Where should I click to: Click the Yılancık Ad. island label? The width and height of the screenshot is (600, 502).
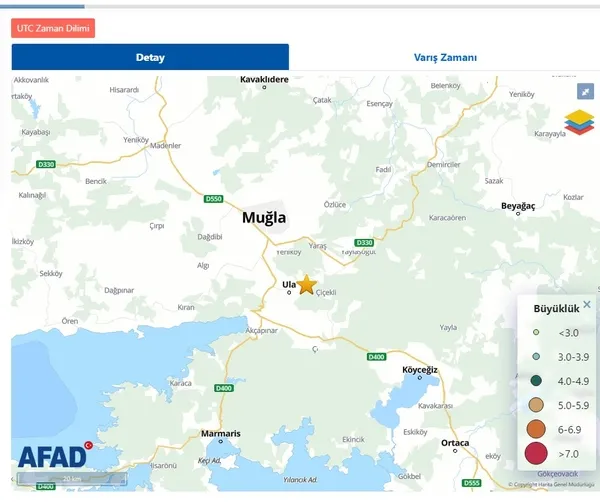coord(300,480)
